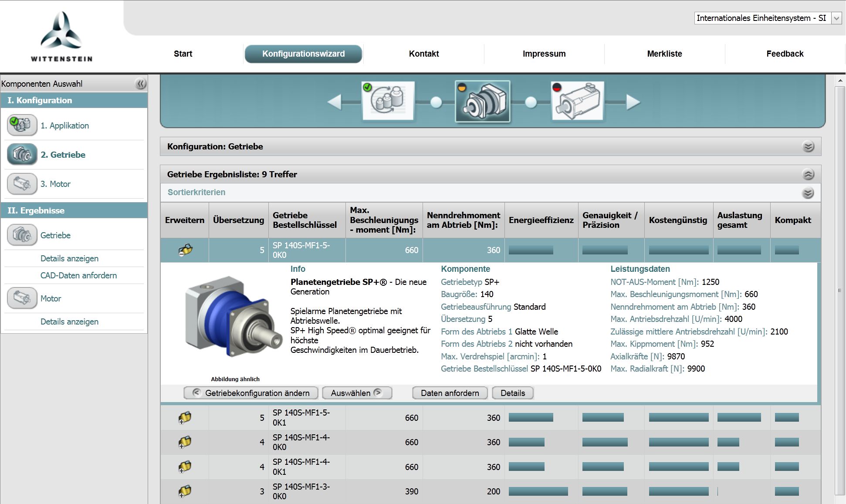Screen dimensions: 846x504
Task: Click the Ergebnisse Getriebe sidebar icon
Action: click(22, 235)
